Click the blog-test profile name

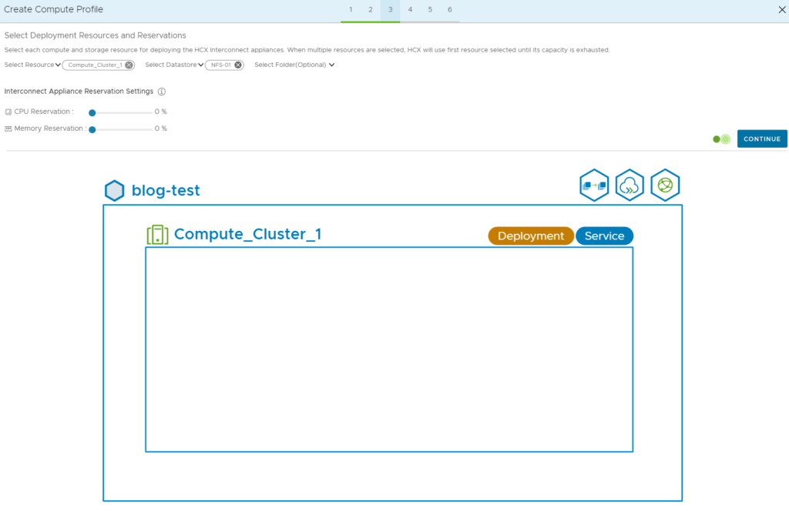coord(166,190)
